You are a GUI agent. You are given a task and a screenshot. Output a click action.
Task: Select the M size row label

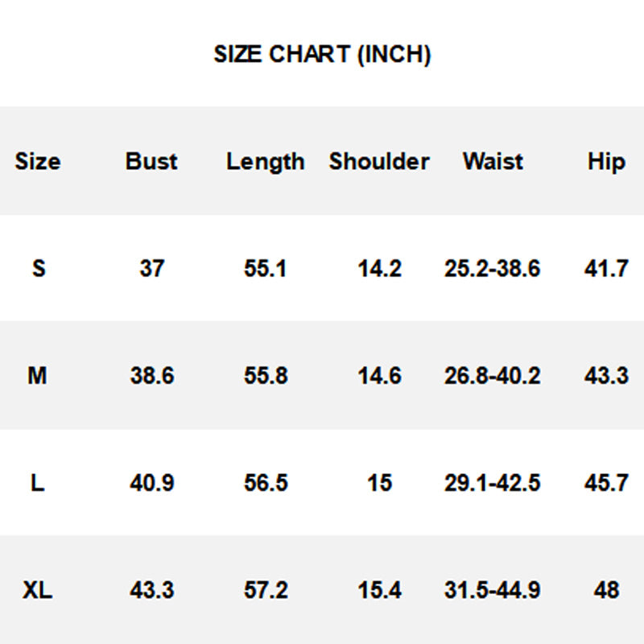pyautogui.click(x=37, y=375)
